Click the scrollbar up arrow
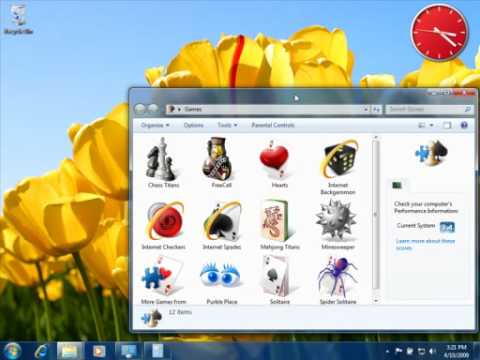The width and height of the screenshot is (480, 360). click(376, 137)
